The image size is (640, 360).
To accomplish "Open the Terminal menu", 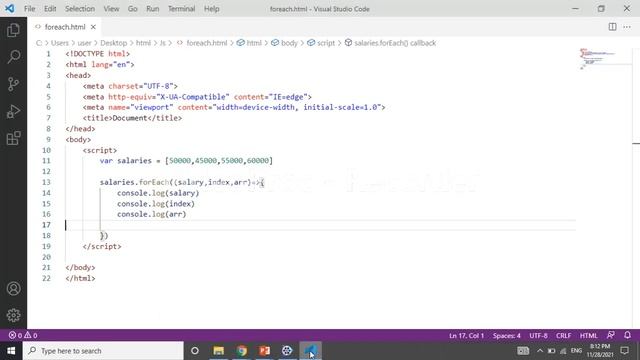I will click(182, 9).
